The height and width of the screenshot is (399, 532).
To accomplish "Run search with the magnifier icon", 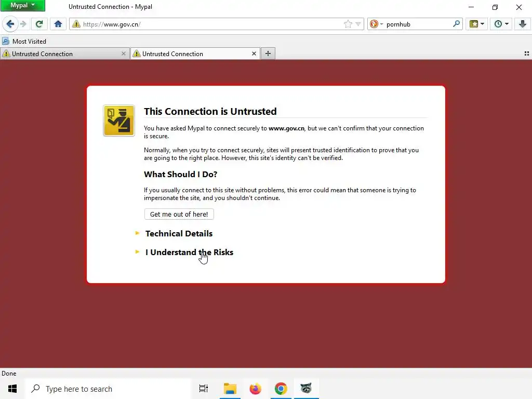I will pyautogui.click(x=456, y=24).
